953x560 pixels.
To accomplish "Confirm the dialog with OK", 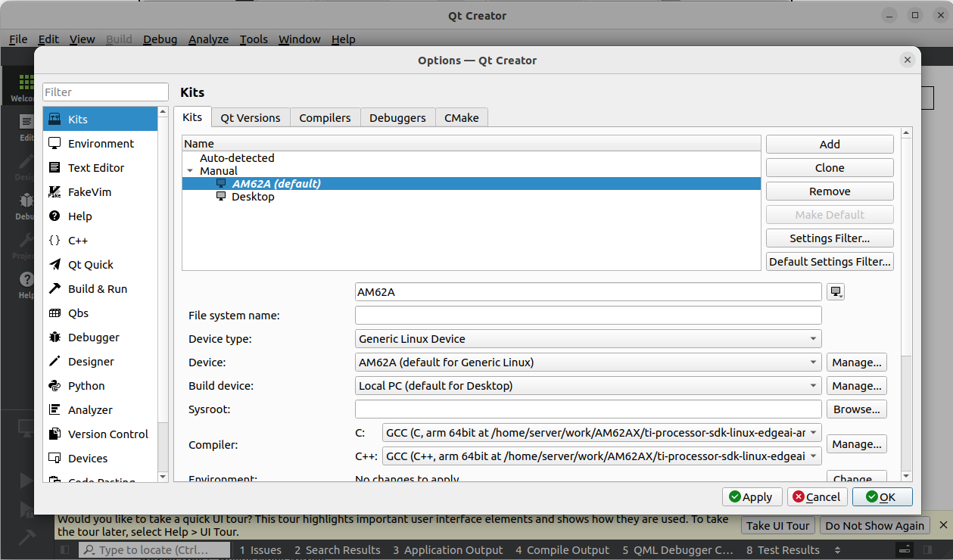I will tap(883, 497).
